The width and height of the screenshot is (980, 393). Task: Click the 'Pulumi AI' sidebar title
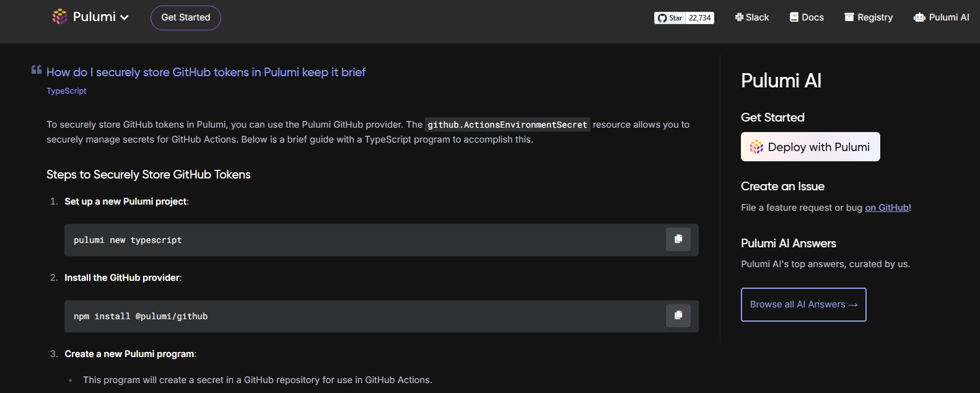coord(781,81)
